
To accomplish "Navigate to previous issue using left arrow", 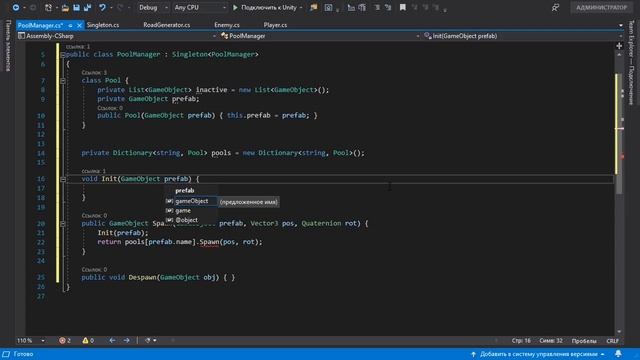I will (112, 340).
